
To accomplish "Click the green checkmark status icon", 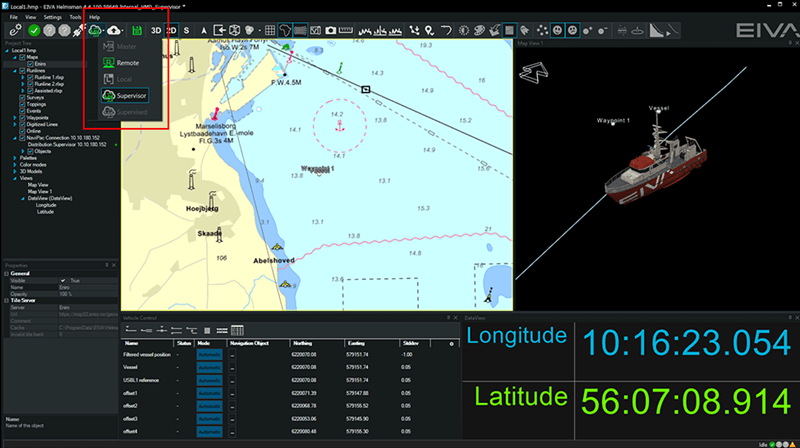I will [34, 31].
